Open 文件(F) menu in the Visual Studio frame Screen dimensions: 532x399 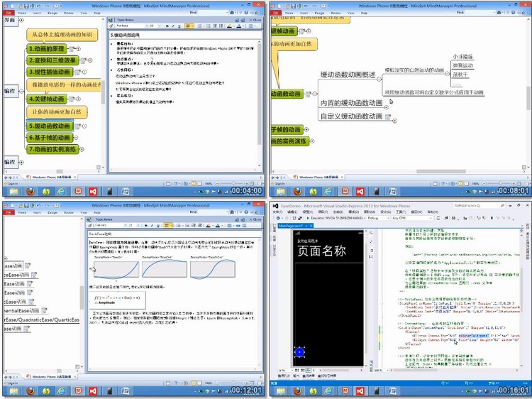point(277,212)
